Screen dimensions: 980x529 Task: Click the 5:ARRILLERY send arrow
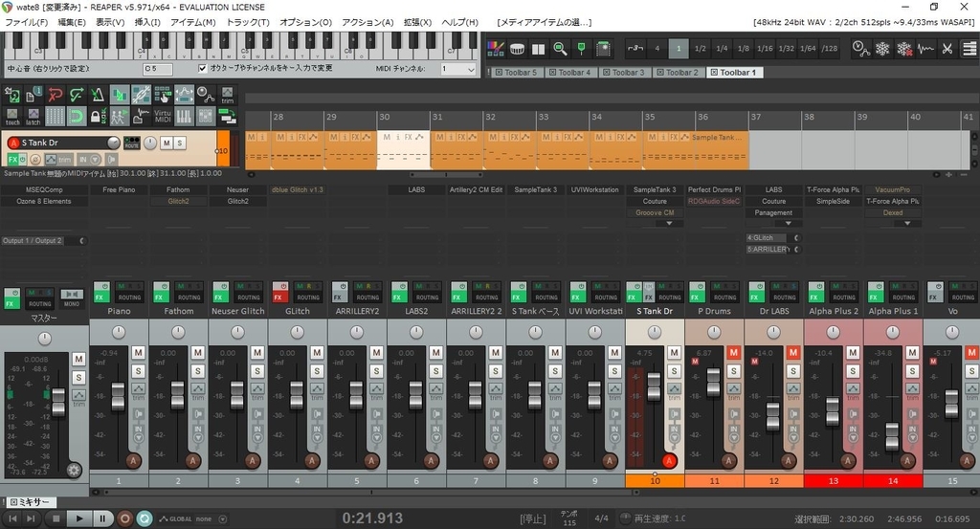click(x=796, y=250)
